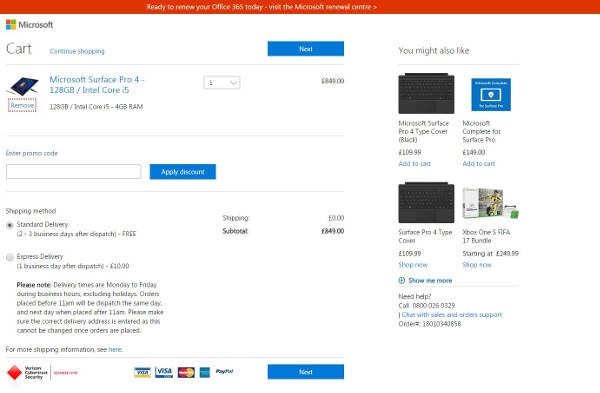600x393 pixels.
Task: Click the phone number 0800 026 0329
Action: (434, 305)
